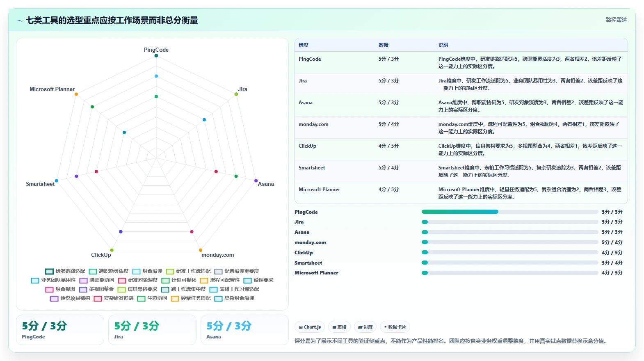Click the Microsoft Planner progress bar
Image resolution: width=644 pixels, height=361 pixels.
[x=510, y=273]
